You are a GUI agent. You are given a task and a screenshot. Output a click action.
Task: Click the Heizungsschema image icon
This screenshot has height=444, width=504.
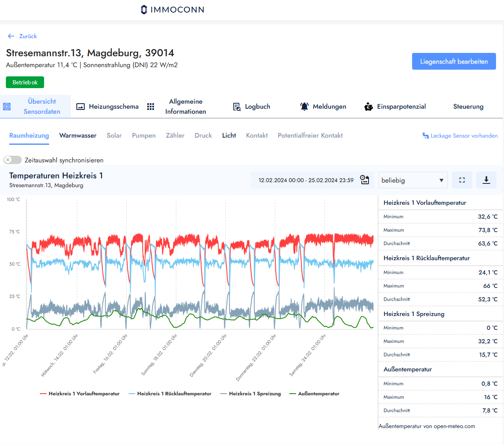[81, 107]
